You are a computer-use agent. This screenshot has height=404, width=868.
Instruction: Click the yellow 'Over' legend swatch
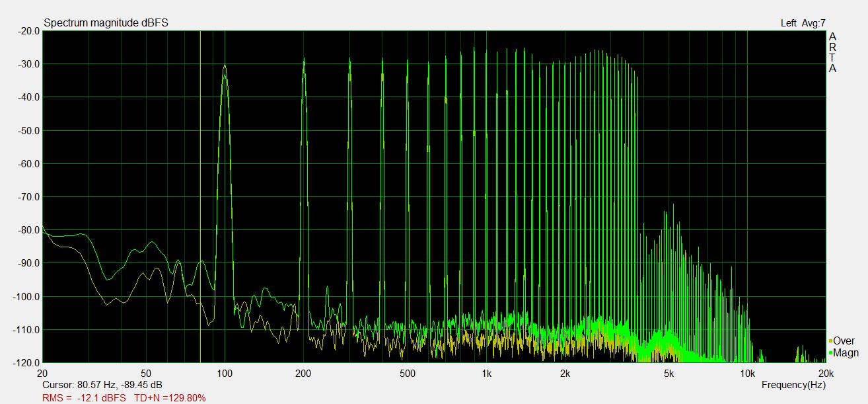pos(830,341)
